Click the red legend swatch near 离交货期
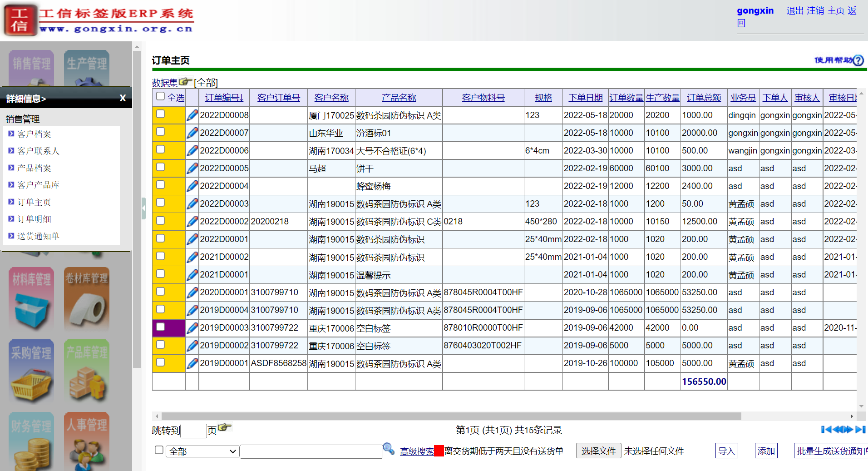868x471 pixels. [439, 450]
